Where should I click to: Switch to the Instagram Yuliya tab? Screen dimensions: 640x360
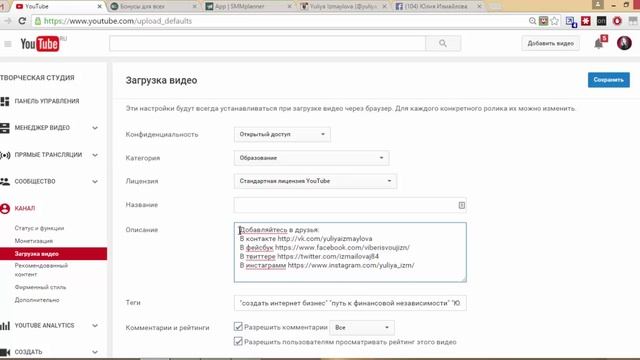coord(343,7)
